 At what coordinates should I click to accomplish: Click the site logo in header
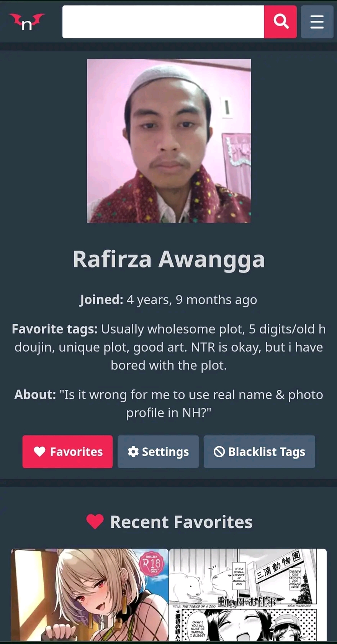coord(27,21)
